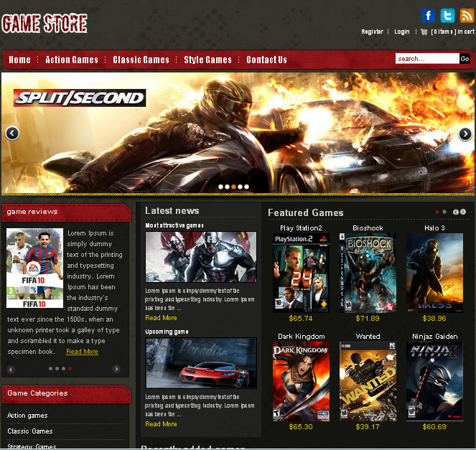Select red game reviews pagination dot
The image size is (476, 450).
tap(70, 368)
